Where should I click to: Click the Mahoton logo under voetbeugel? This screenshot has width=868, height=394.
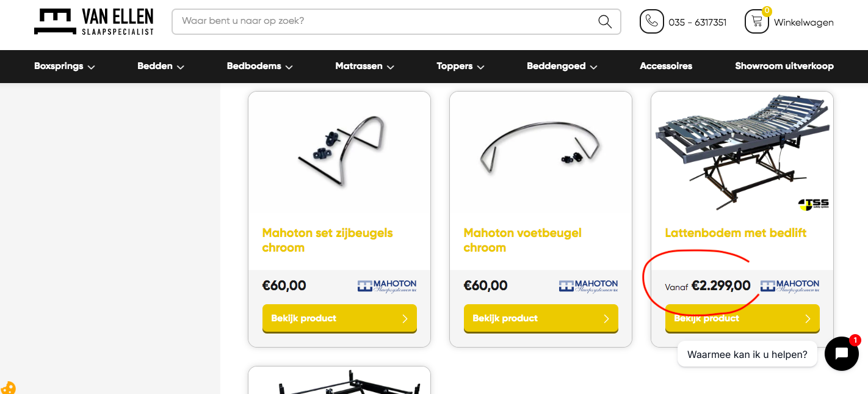point(588,286)
